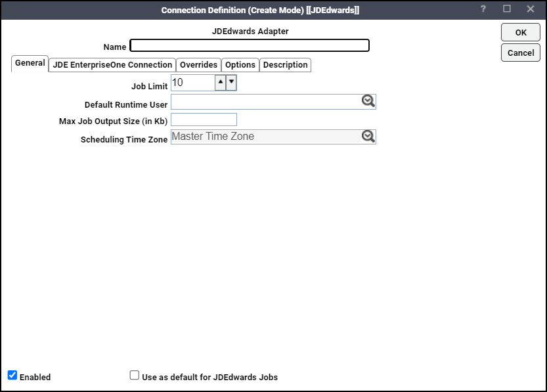Click the help question mark icon
This screenshot has width=547, height=392.
(x=483, y=9)
